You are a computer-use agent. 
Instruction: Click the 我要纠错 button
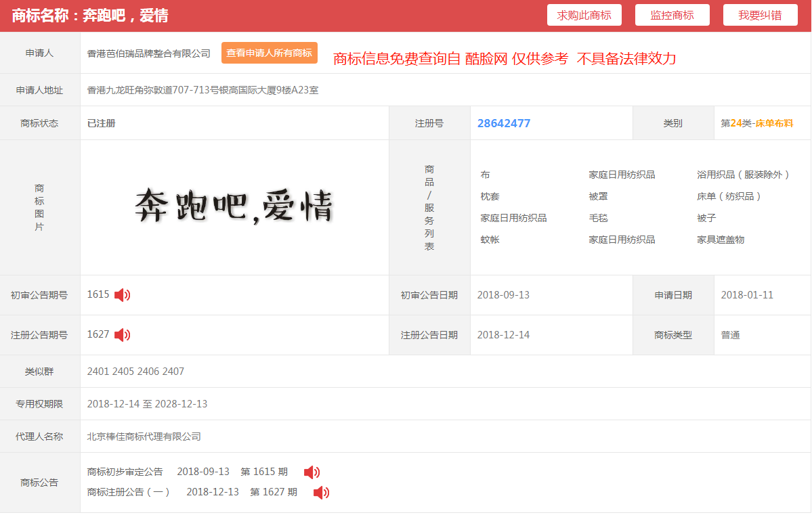(x=761, y=15)
